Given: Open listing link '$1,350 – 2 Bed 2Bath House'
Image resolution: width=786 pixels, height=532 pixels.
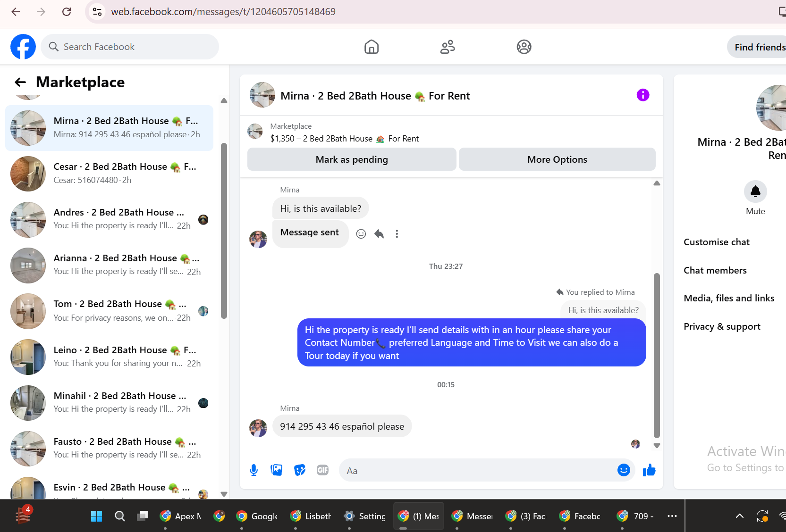Looking at the screenshot, I should click(345, 139).
